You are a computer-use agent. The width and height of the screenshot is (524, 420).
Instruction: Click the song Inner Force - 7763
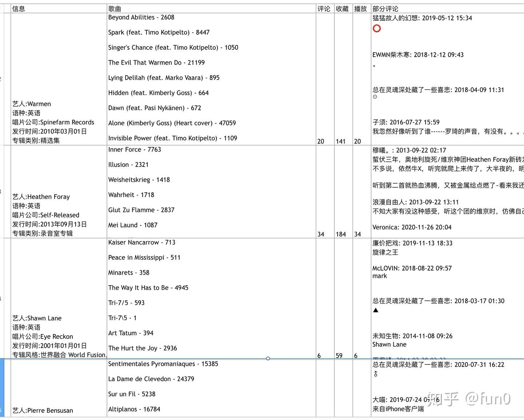click(x=135, y=150)
